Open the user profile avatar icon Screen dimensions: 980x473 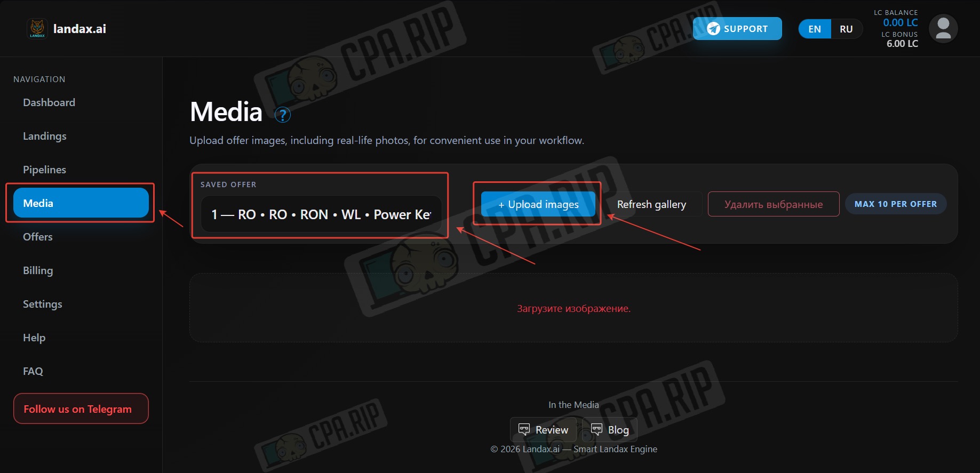click(x=943, y=28)
